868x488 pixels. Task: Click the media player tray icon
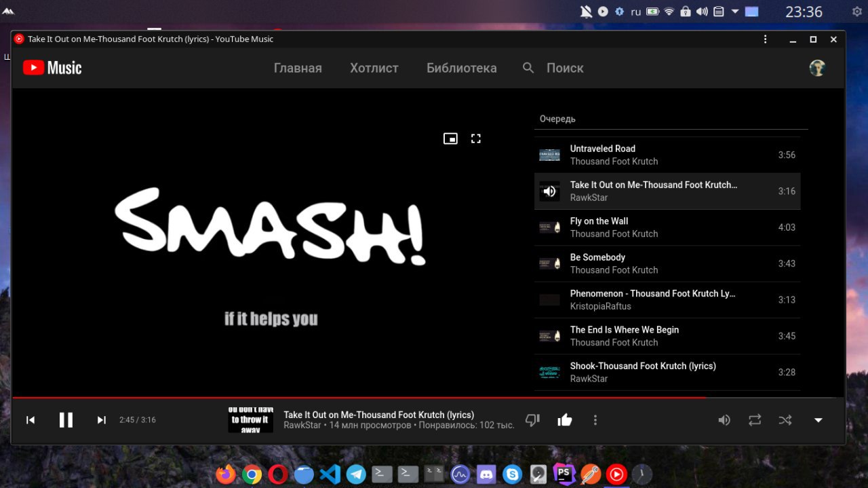603,12
